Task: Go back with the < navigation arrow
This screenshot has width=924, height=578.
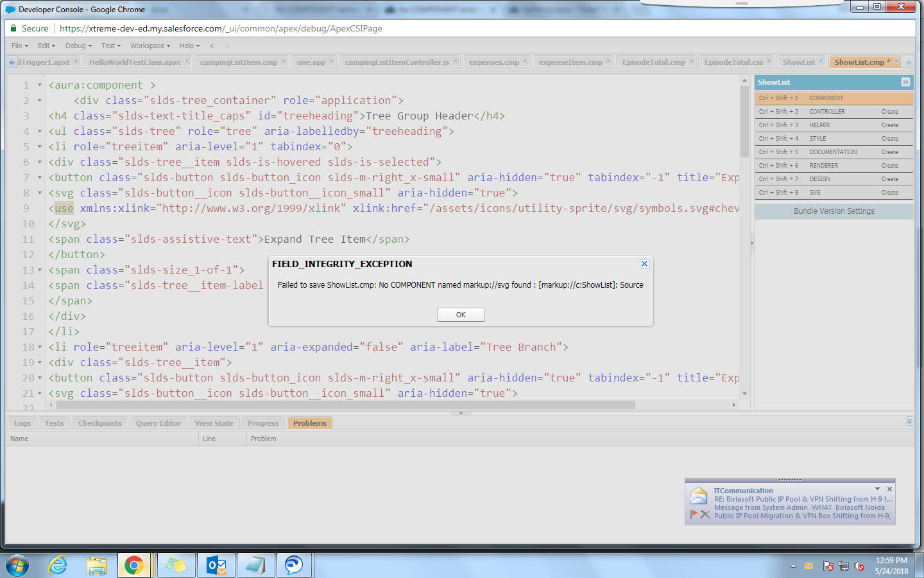Action: [x=211, y=46]
